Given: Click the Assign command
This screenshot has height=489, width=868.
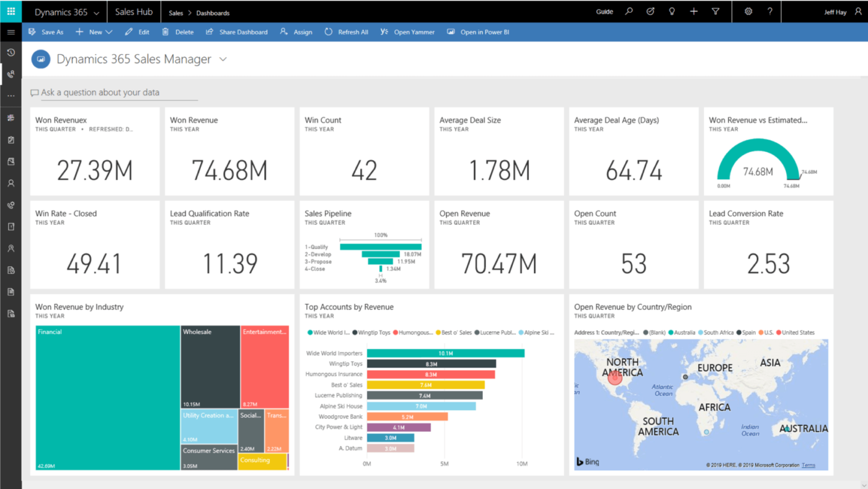Looking at the screenshot, I should (x=296, y=32).
